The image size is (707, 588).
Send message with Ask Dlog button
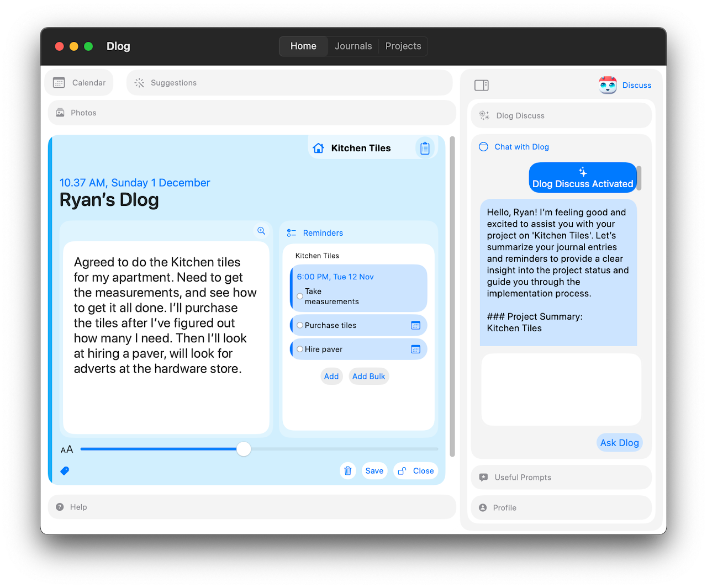[x=619, y=443]
